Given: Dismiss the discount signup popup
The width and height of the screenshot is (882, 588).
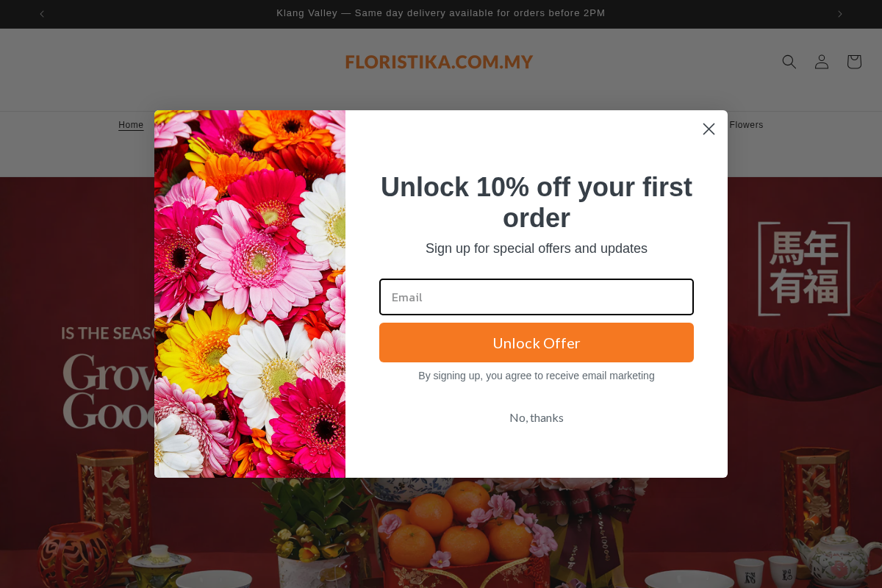Looking at the screenshot, I should [709, 129].
